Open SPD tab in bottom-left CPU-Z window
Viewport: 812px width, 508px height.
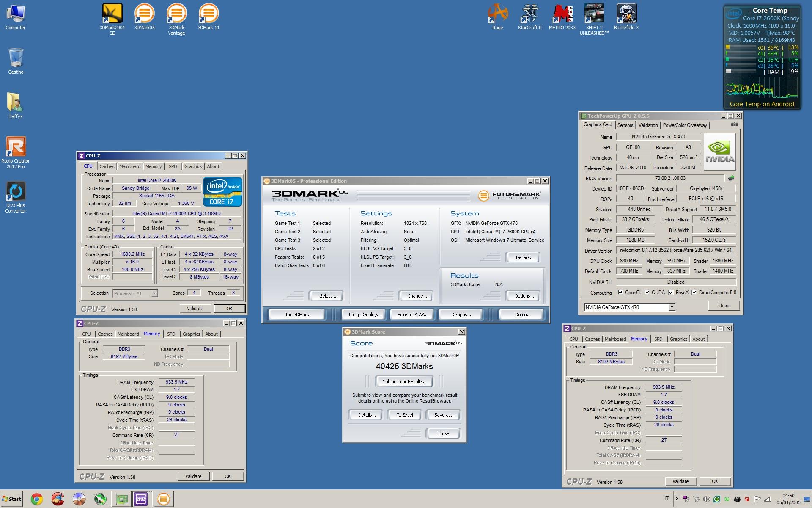171,334
